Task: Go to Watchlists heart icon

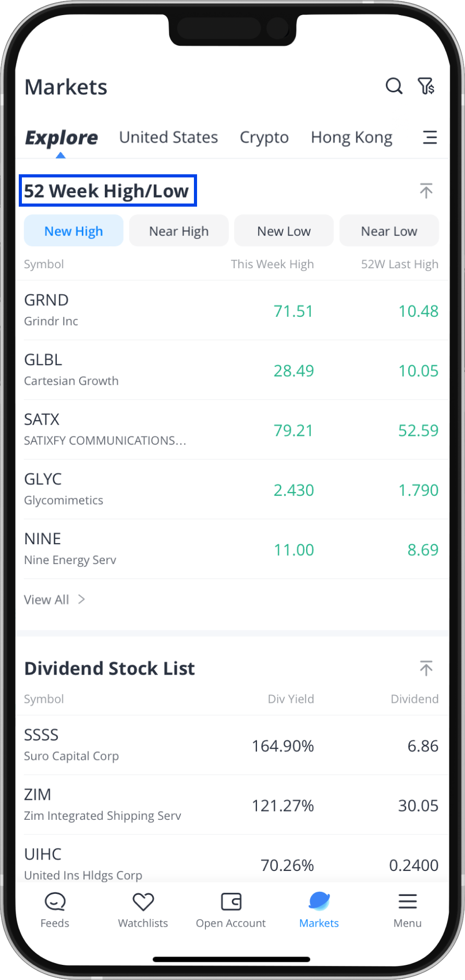Action: (x=143, y=902)
